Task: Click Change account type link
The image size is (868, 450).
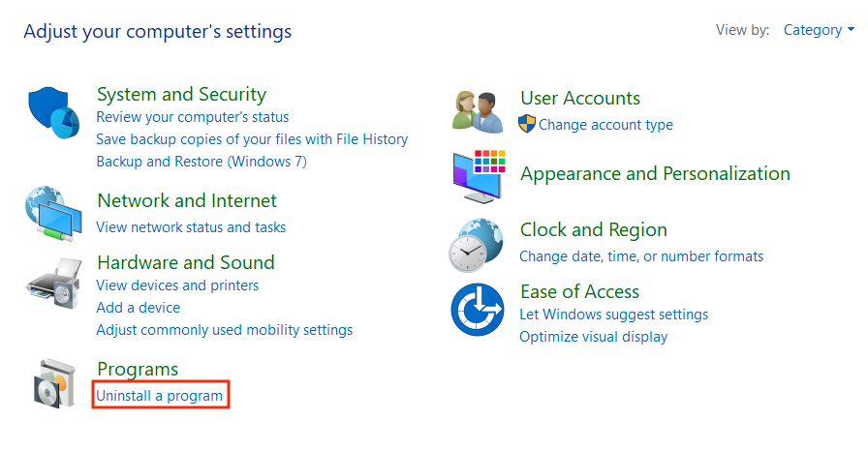Action: pyautogui.click(x=605, y=125)
